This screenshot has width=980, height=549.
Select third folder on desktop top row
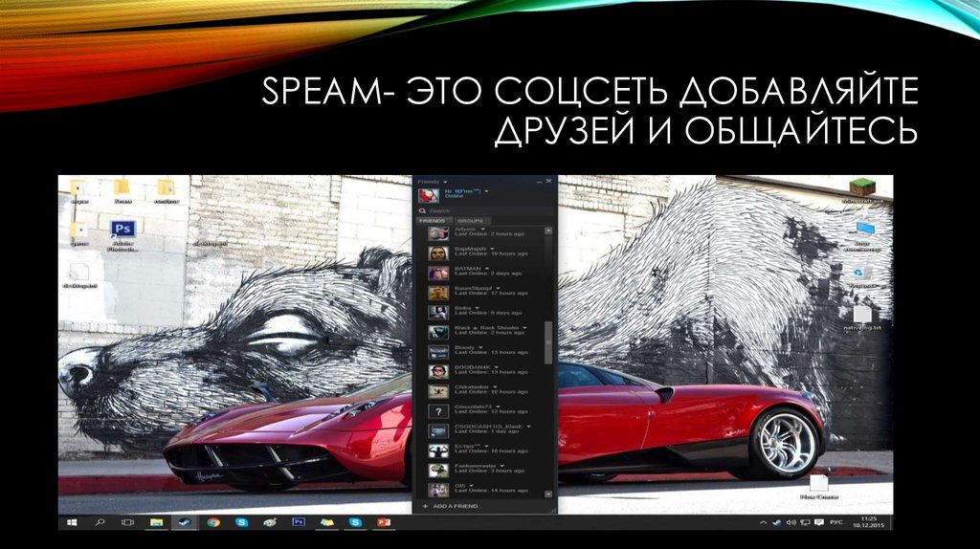[167, 192]
